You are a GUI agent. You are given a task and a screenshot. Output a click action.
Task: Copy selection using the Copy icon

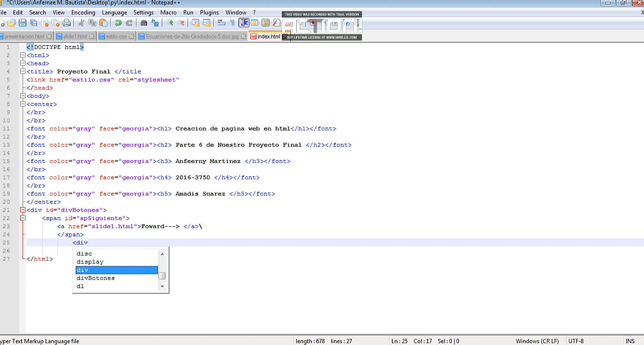92,23
